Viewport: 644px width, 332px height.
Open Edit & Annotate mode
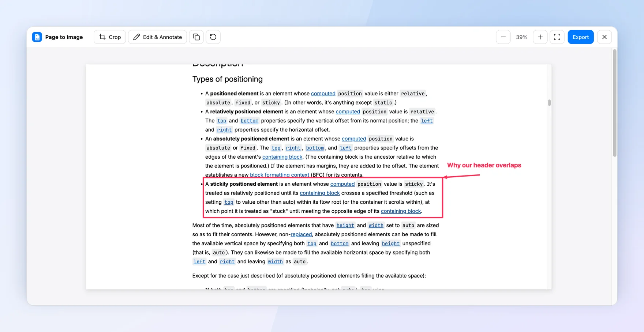click(x=157, y=37)
